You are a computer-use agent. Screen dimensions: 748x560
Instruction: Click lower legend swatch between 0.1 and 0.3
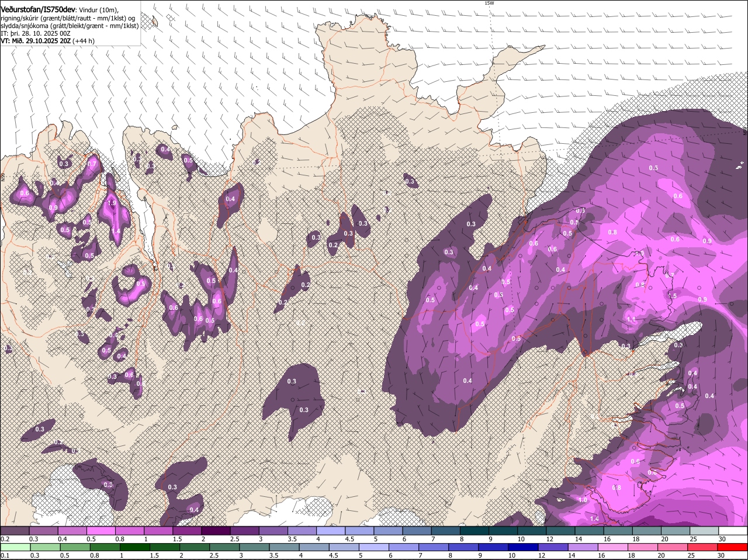pyautogui.click(x=15, y=547)
